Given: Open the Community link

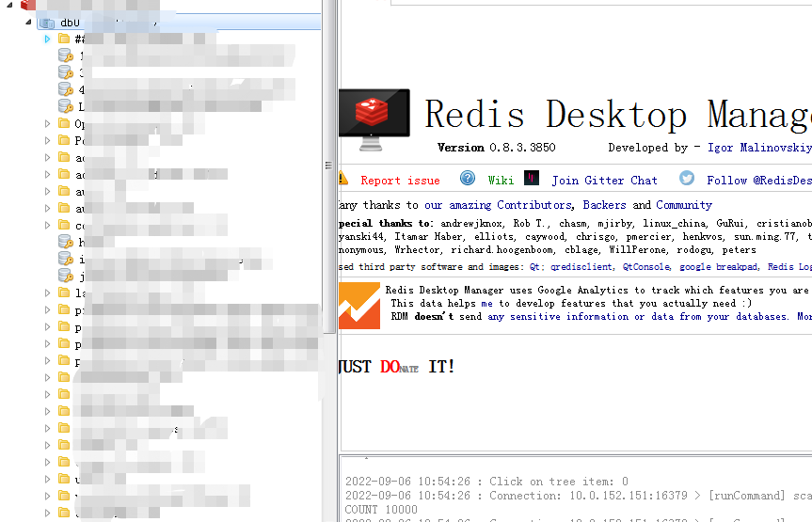Looking at the screenshot, I should (684, 205).
